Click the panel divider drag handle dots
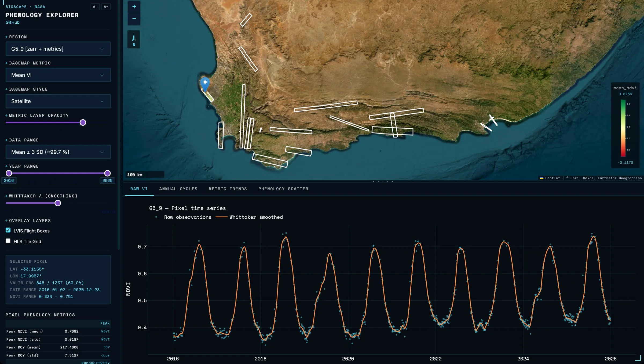Screen dimensions: 644x364 [383, 182]
